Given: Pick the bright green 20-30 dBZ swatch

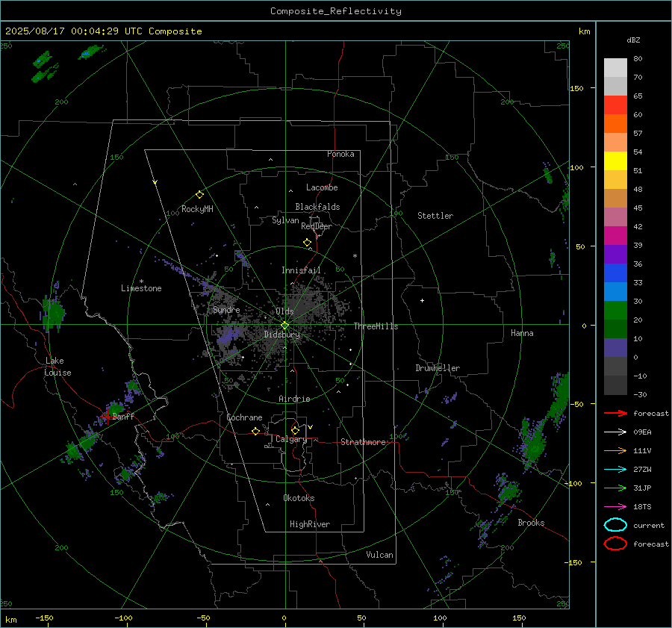Looking at the screenshot, I should click(615, 311).
